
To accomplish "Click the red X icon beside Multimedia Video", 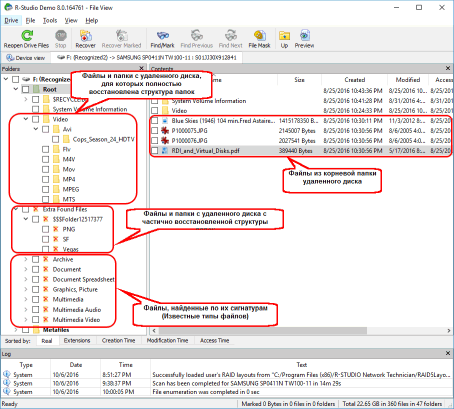I will (46, 319).
